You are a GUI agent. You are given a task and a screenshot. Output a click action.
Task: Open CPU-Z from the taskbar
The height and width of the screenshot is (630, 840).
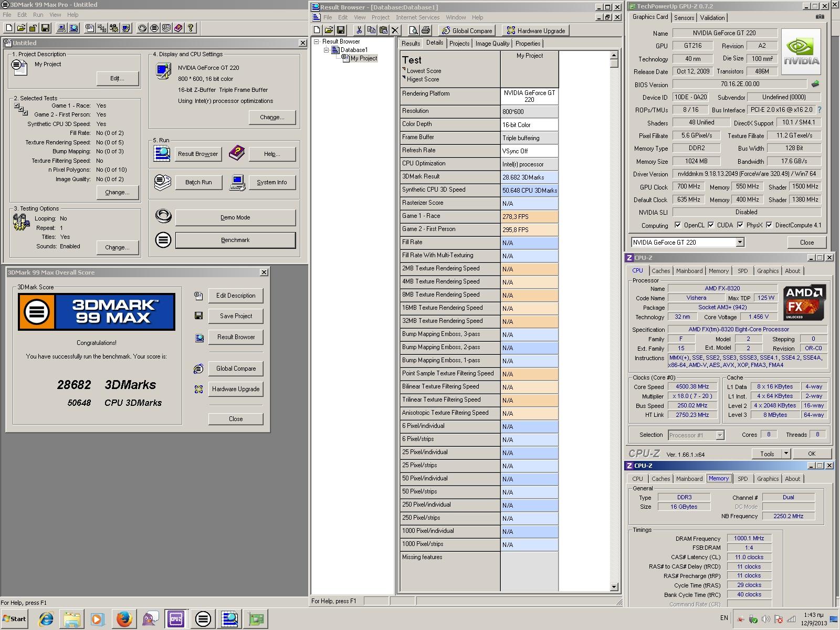tap(175, 619)
